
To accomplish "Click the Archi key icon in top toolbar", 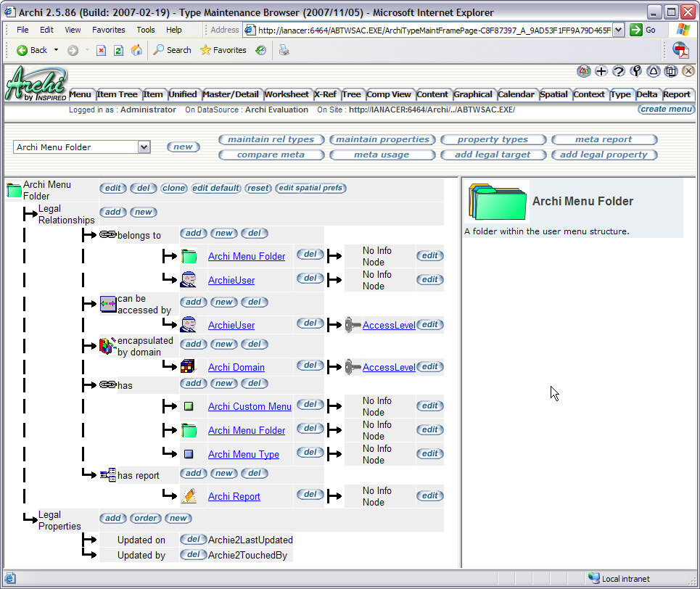I will click(x=636, y=71).
